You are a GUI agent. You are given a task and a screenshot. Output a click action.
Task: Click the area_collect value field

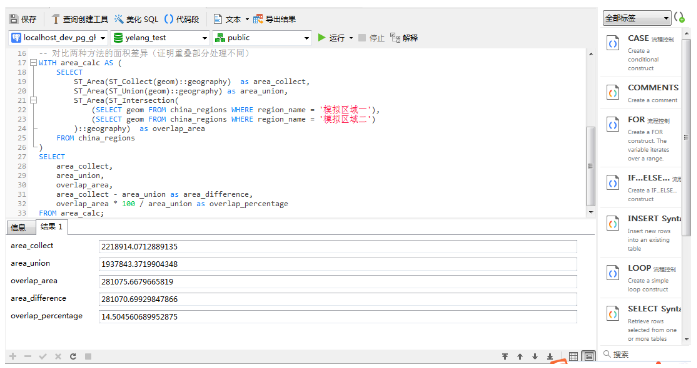[x=338, y=247]
